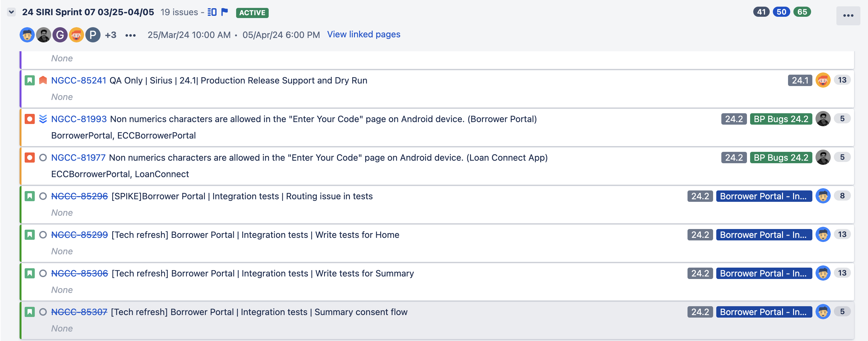Viewport: 868px width, 341px height.
Task: Click the assignee avatar on NGCC-85299 row
Action: [x=822, y=235]
